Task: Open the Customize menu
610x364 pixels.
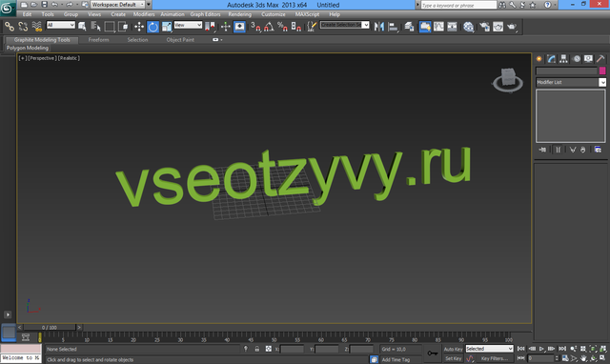Action: point(274,14)
